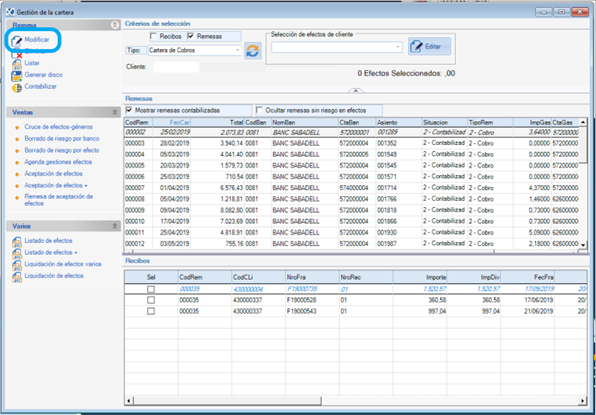Click the NomBan column header
This screenshot has height=415, width=596.
click(x=304, y=122)
